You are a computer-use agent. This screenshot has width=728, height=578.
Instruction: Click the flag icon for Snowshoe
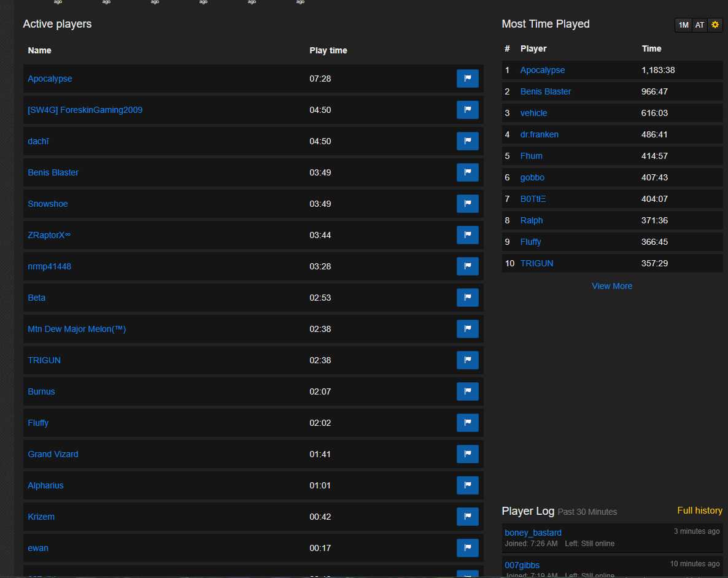coord(468,204)
